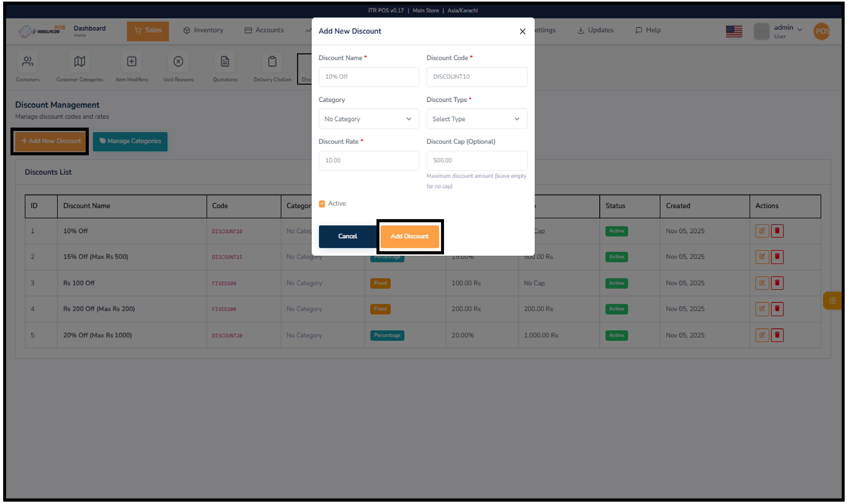Screen dimensions: 849x504
Task: Open the Accounts menu
Action: [x=265, y=30]
